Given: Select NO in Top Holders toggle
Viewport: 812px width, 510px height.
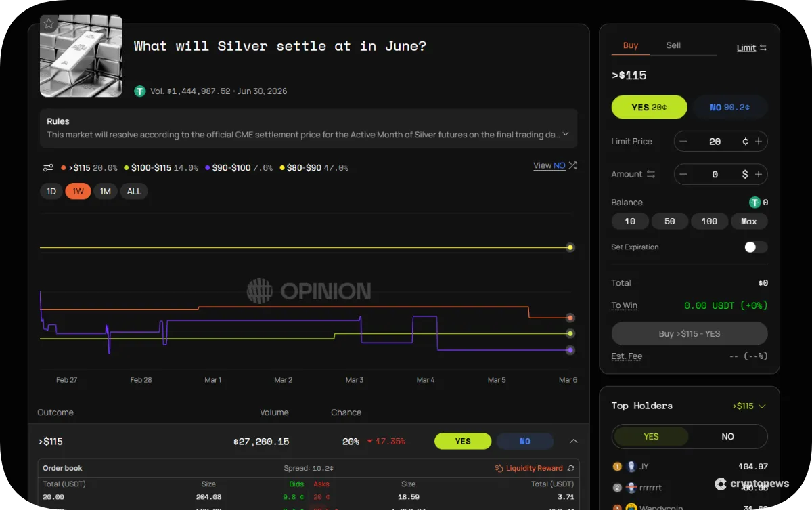Looking at the screenshot, I should click(728, 437).
